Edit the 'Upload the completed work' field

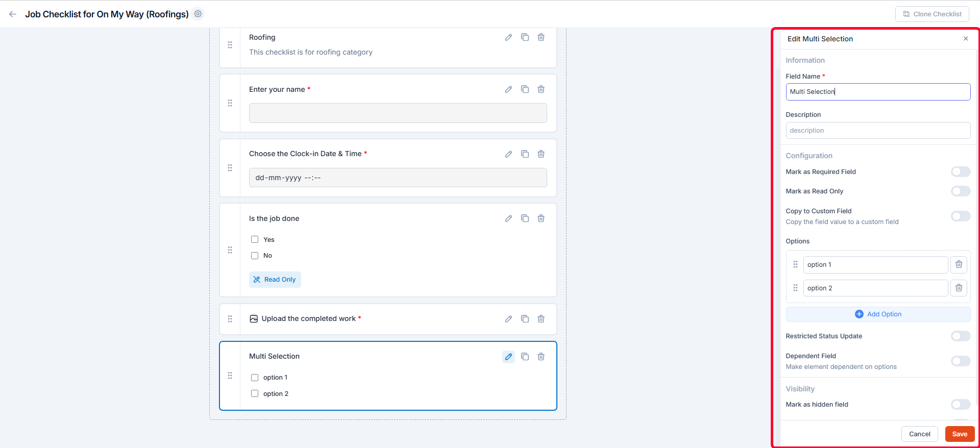[x=508, y=319]
